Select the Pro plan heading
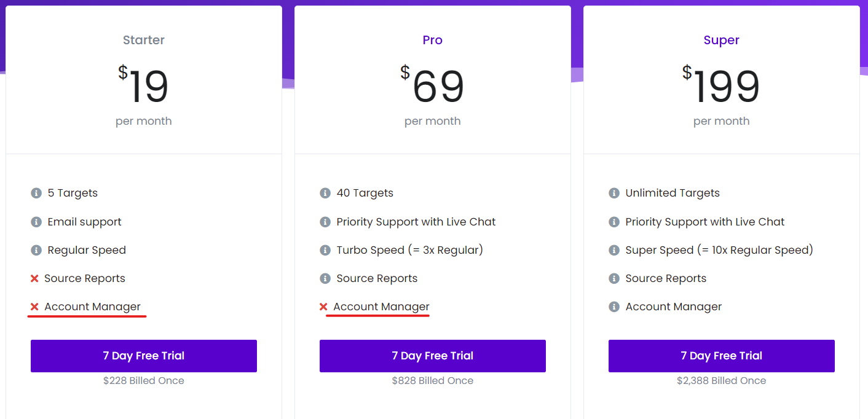The height and width of the screenshot is (419, 868). coord(433,40)
